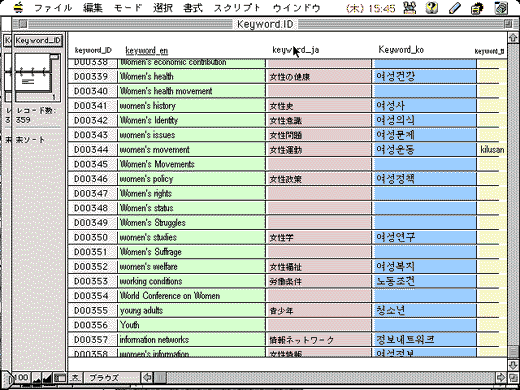This screenshot has height=390, width=520.
Task: Click the keyword_en column header
Action: (147, 51)
